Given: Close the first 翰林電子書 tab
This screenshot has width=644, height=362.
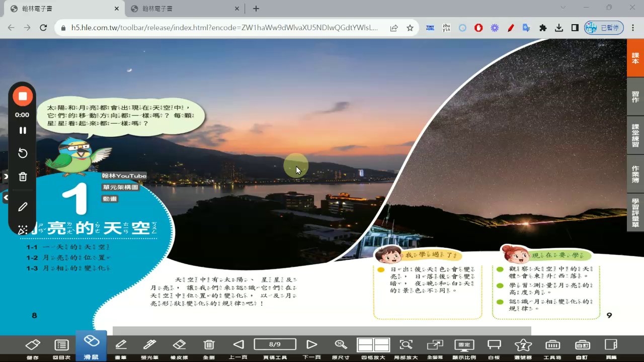Looking at the screenshot, I should coord(116,9).
